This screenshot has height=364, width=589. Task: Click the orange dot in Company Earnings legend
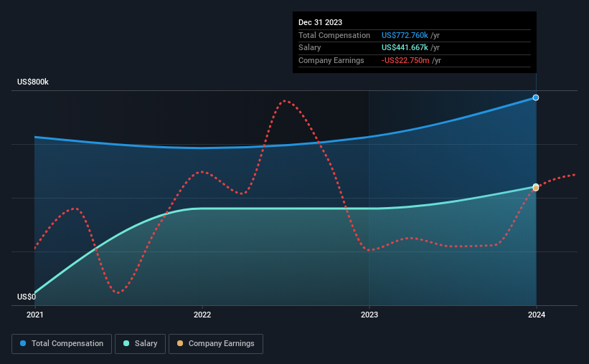[180, 343]
